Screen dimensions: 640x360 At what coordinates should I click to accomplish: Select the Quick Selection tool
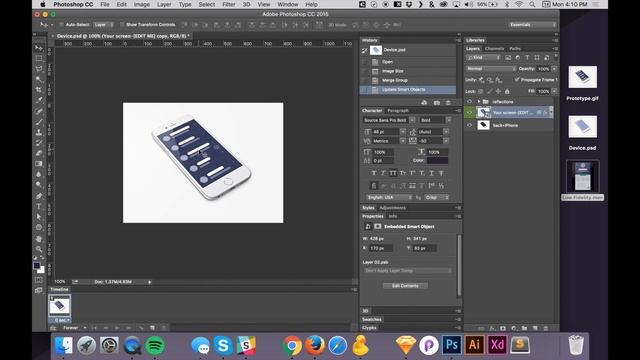[x=39, y=79]
